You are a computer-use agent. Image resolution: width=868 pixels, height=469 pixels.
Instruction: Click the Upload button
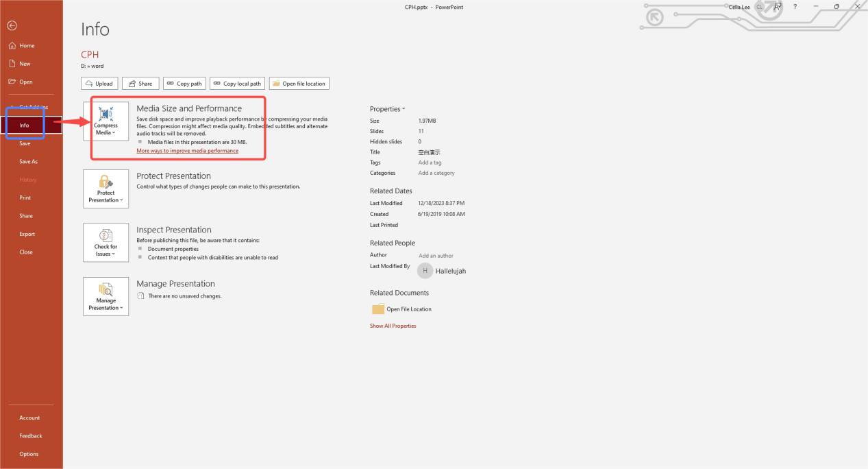tap(99, 84)
